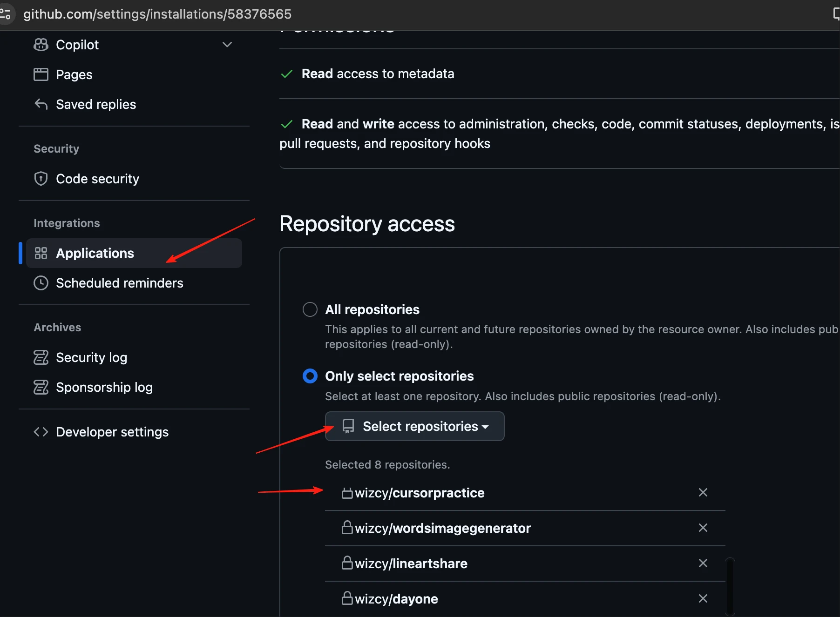This screenshot has width=840, height=617.
Task: Open the Sponsorship log
Action: pos(104,387)
